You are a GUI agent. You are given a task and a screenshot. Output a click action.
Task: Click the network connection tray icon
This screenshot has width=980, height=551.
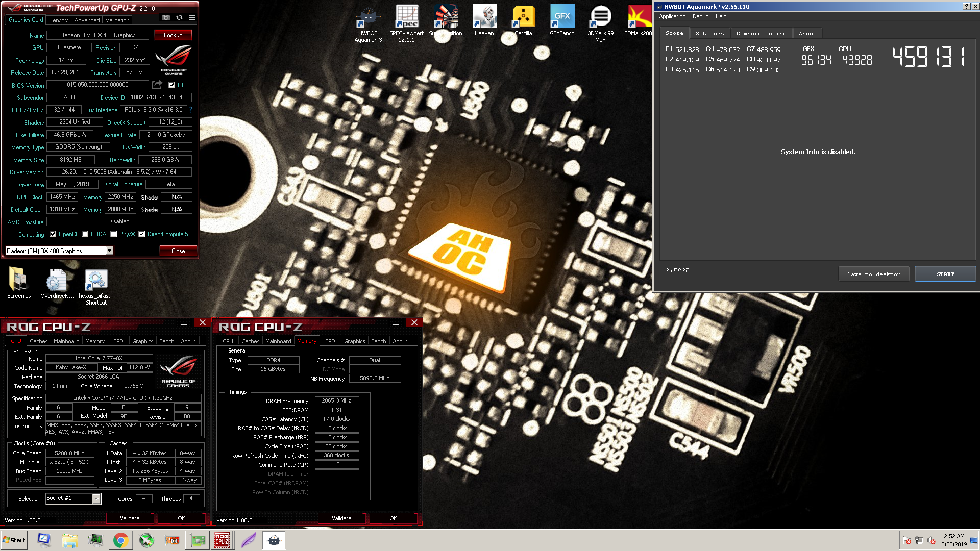click(x=919, y=540)
